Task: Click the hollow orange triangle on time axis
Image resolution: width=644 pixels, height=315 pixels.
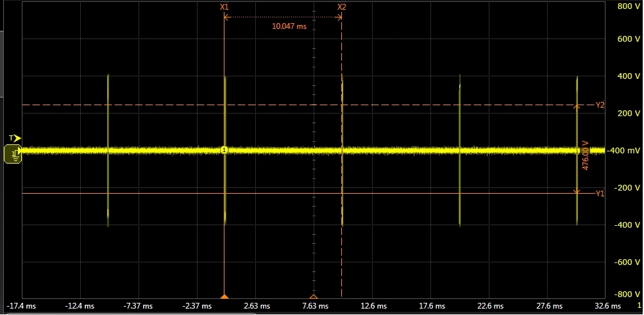Action: pos(314,296)
